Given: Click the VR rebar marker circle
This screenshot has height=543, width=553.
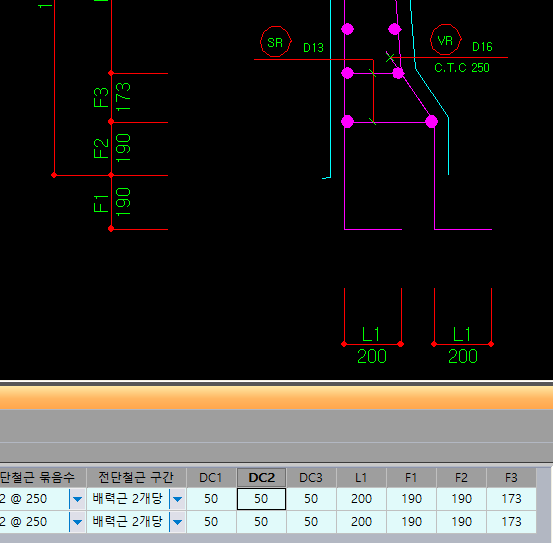Looking at the screenshot, I should (x=446, y=40).
